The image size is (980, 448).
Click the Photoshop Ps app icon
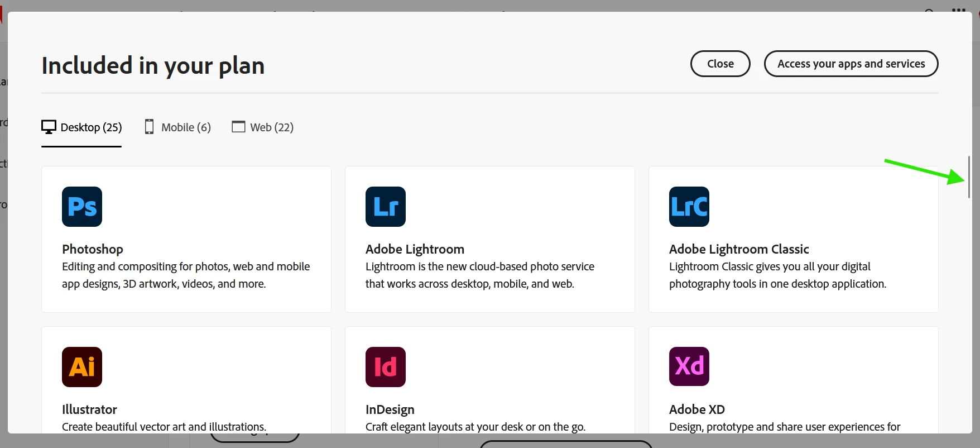coord(82,207)
